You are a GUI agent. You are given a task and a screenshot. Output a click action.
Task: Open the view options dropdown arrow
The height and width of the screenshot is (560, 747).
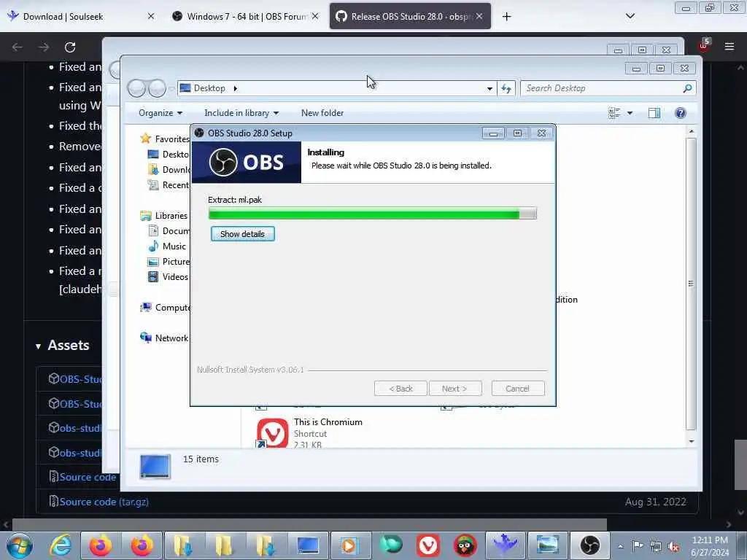pos(630,113)
